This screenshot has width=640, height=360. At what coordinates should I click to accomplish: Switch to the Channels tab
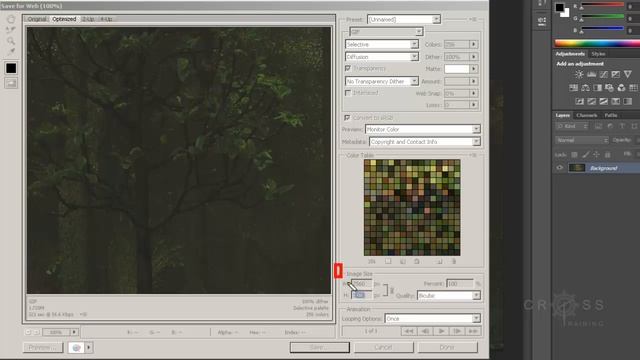click(587, 116)
